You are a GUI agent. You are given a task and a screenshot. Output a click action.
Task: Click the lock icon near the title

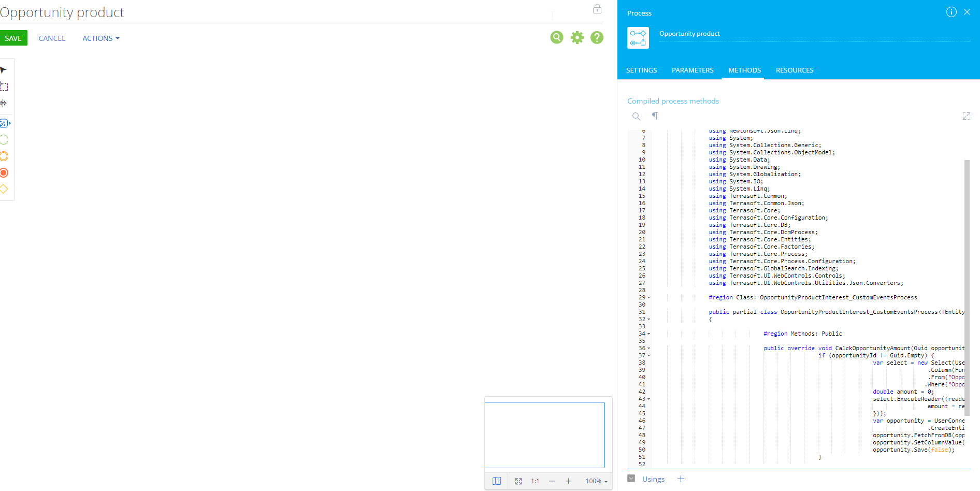coord(597,9)
